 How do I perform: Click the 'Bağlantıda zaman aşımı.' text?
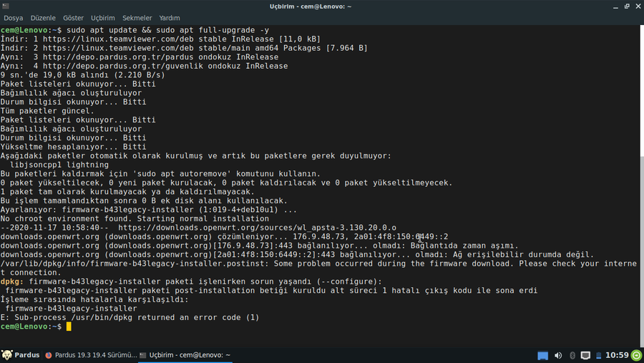tap(464, 246)
